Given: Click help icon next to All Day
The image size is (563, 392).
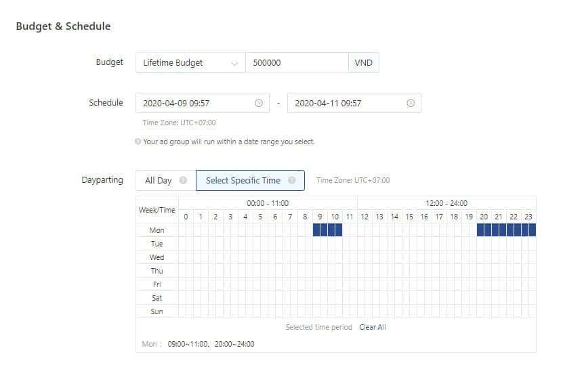Looking at the screenshot, I should point(183,181).
